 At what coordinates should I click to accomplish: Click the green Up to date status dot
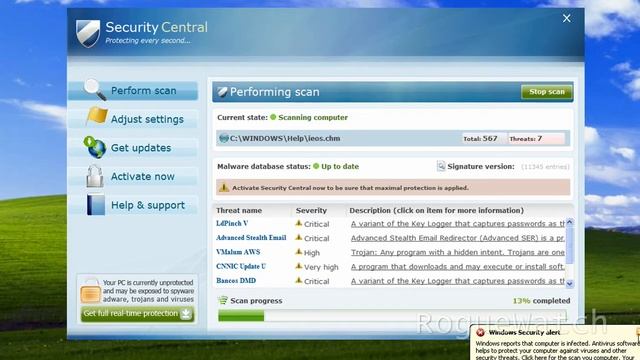(316, 166)
